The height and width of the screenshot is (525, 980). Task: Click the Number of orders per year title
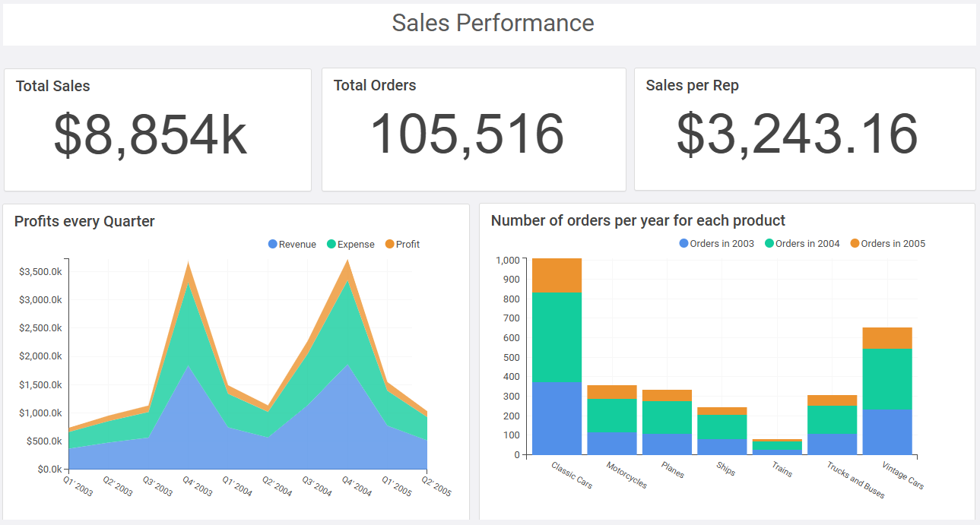638,221
